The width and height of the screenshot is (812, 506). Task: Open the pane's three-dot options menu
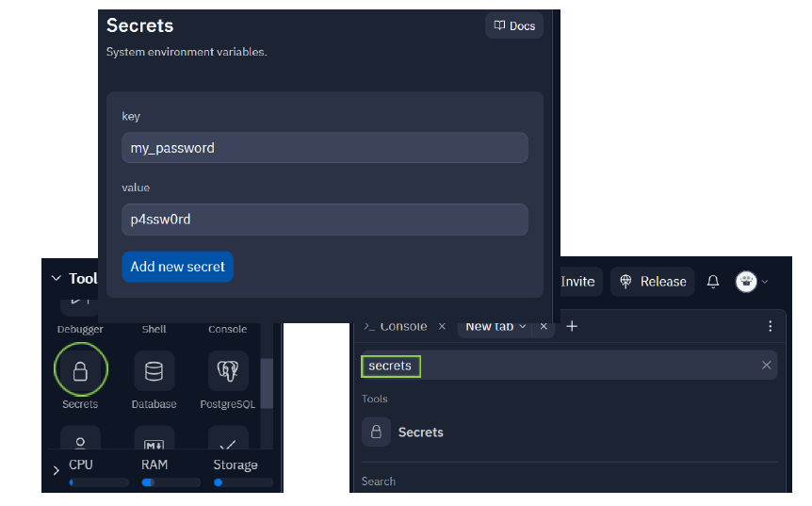770,326
